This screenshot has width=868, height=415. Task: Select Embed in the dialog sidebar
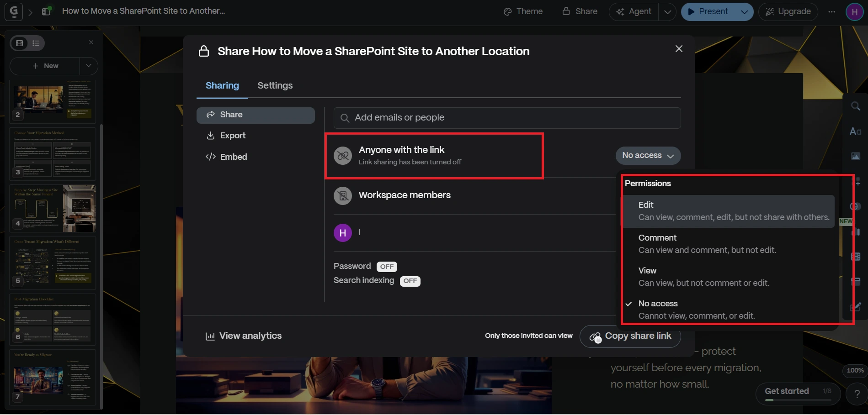(256, 157)
